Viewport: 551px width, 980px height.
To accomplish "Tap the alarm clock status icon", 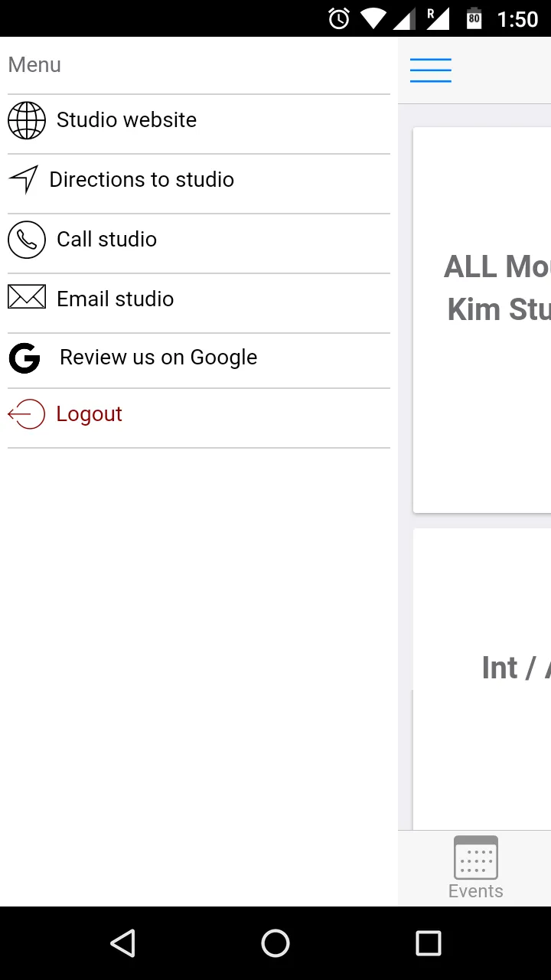I will click(339, 18).
